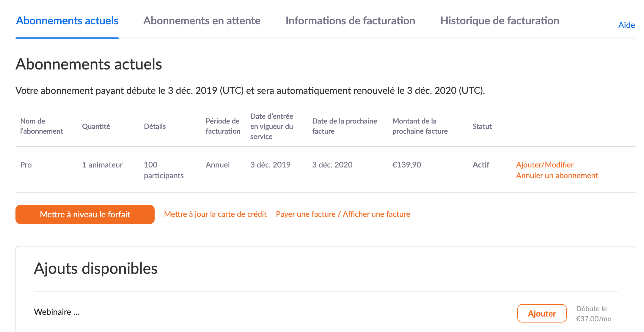Click Payer une facture / Afficher une facture
644x332 pixels.
(343, 214)
